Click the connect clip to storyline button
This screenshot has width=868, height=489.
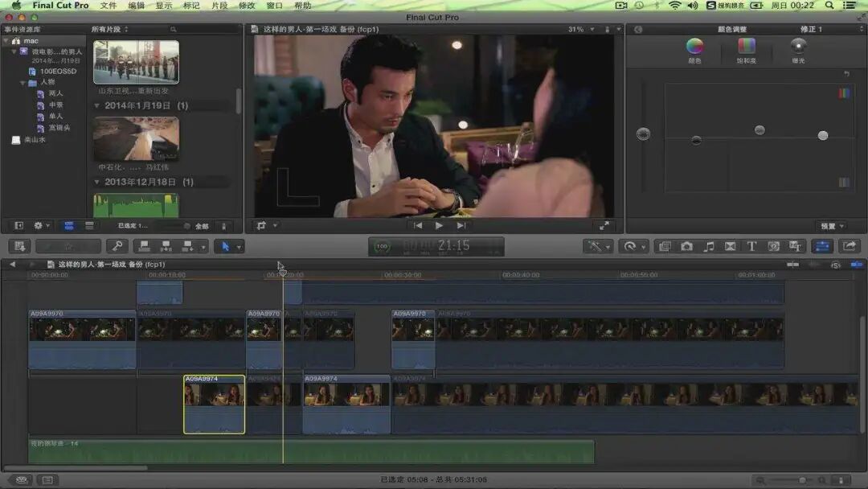(x=144, y=246)
